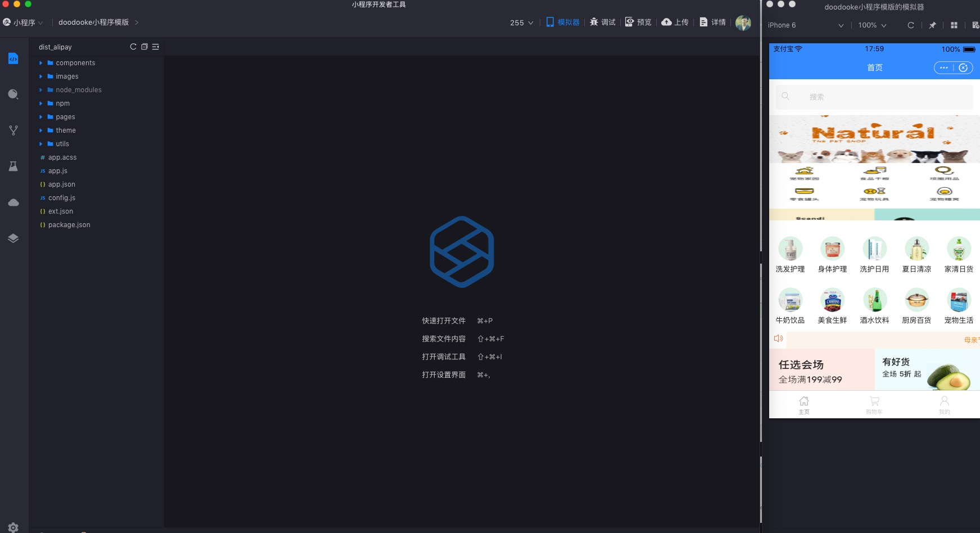Select the 洗发护理 category icon
980x533 pixels.
click(790, 249)
